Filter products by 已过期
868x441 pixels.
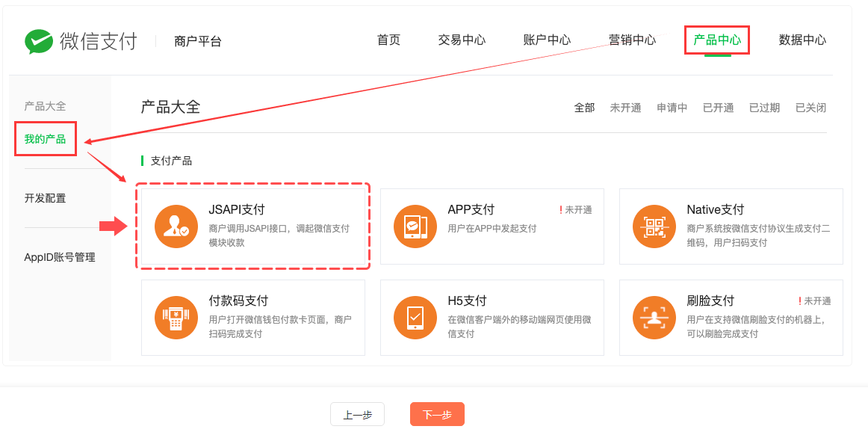[764, 108]
